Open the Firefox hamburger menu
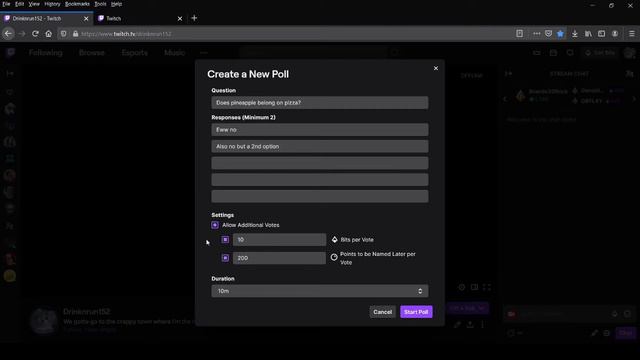The image size is (640, 360). tap(631, 34)
